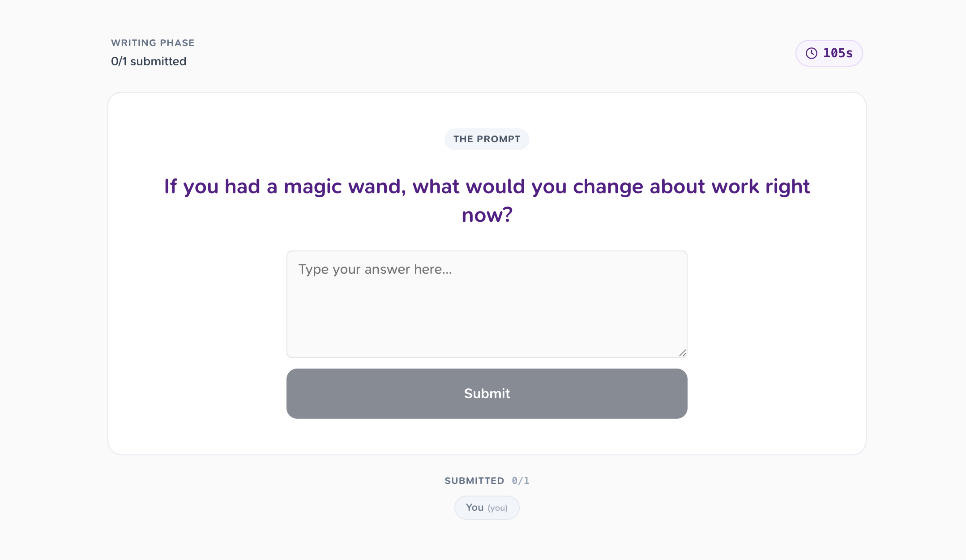The image size is (966, 560).
Task: Click the word "now?" in the prompt
Action: (487, 215)
